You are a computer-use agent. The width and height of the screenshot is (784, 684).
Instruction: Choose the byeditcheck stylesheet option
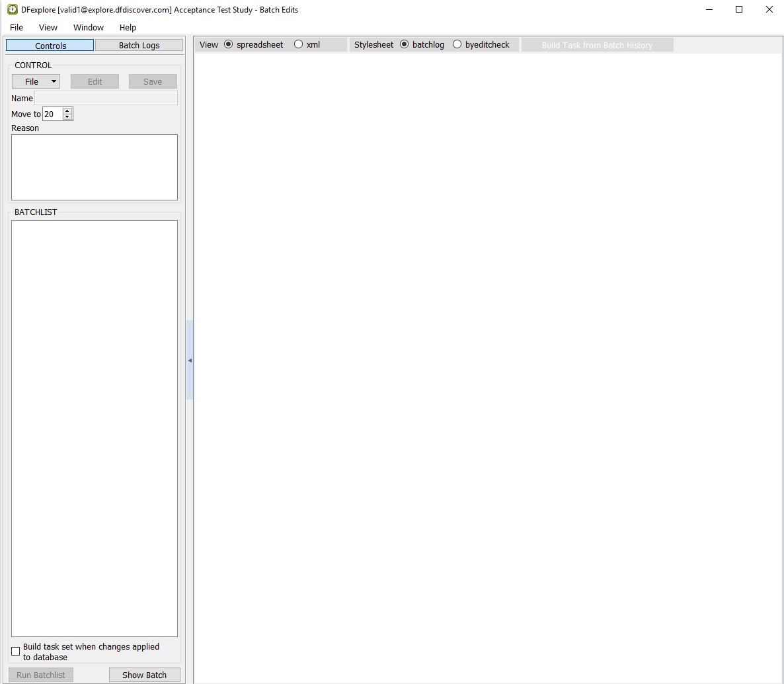(457, 44)
